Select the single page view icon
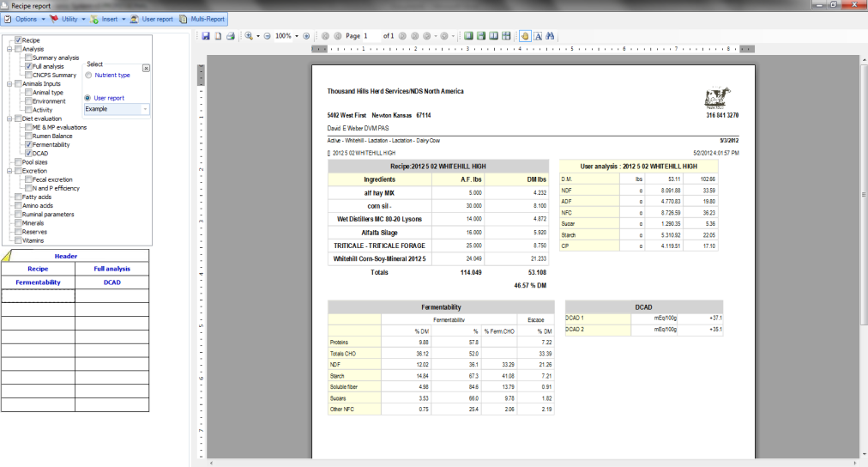The width and height of the screenshot is (868, 467). (468, 36)
